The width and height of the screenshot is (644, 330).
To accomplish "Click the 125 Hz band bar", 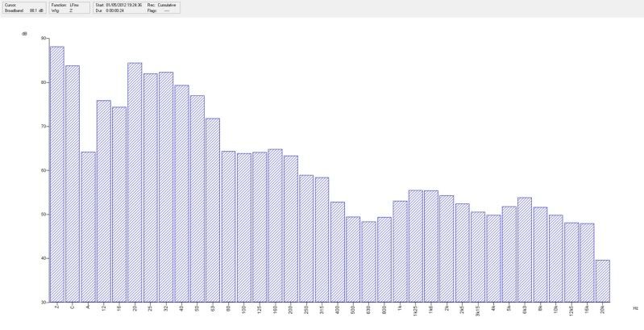I will pos(260,227).
